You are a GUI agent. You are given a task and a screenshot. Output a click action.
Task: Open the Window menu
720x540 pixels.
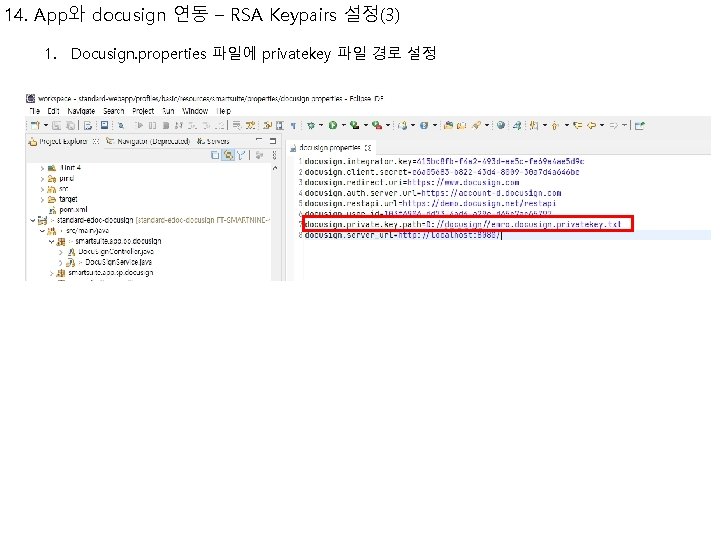click(195, 111)
